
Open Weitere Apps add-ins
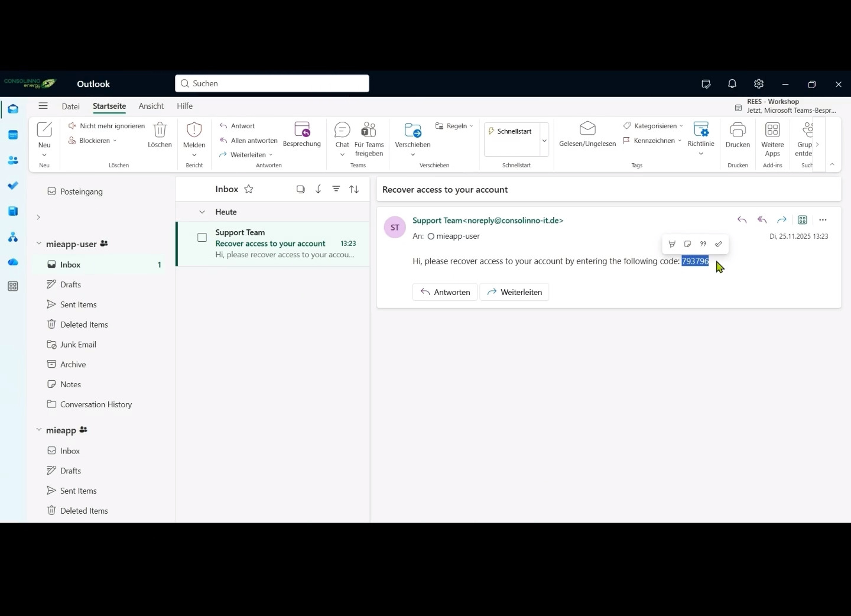pos(773,139)
